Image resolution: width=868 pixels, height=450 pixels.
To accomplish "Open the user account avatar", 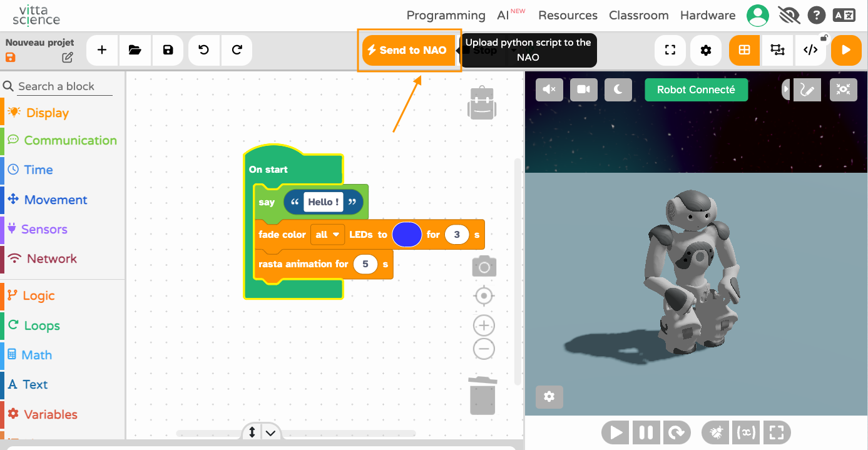I will 758,15.
